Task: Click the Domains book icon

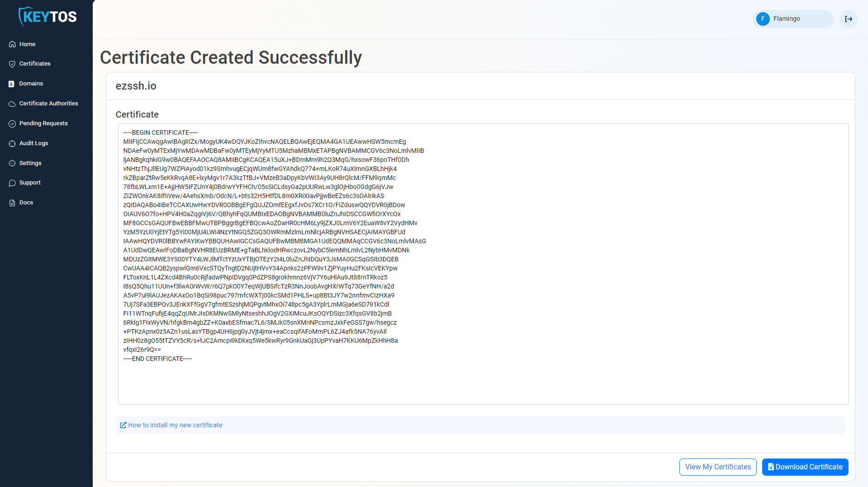Action: pyautogui.click(x=12, y=84)
